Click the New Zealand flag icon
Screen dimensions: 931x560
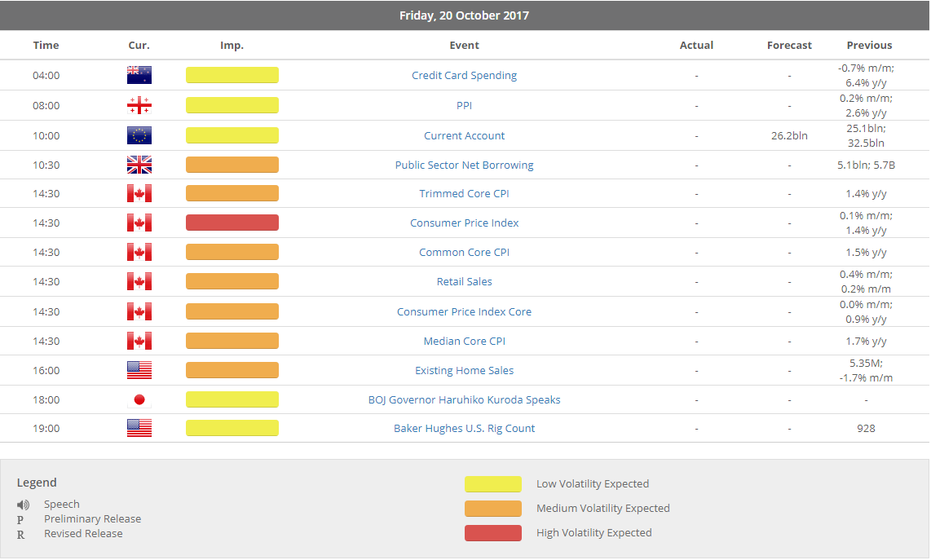139,76
